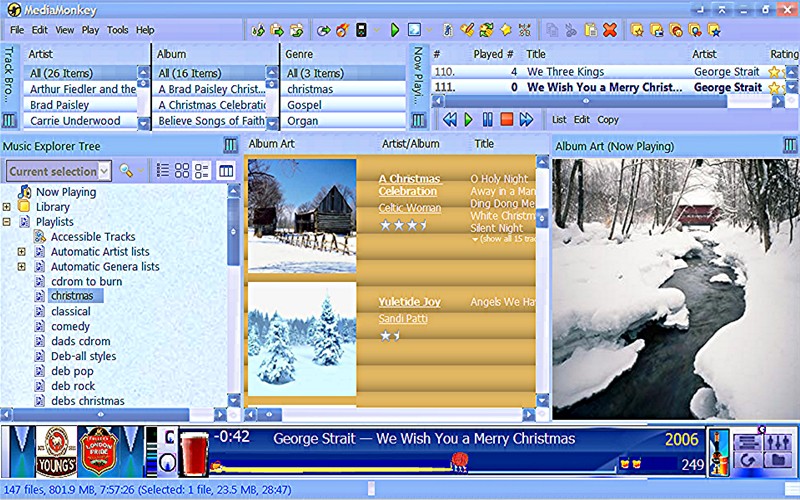Expand Automatic Artist lists node
800x500 pixels.
point(21,252)
